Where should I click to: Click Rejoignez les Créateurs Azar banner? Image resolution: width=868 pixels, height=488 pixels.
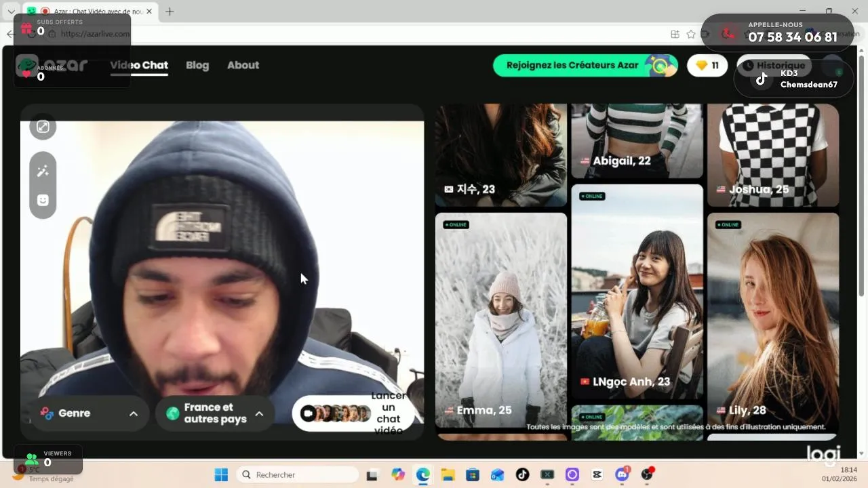[x=585, y=66]
